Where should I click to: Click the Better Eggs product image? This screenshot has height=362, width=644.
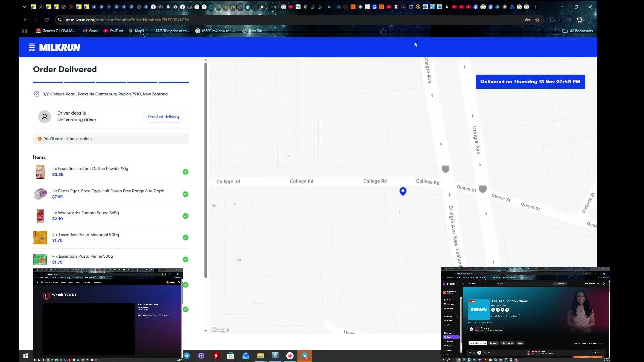click(40, 194)
